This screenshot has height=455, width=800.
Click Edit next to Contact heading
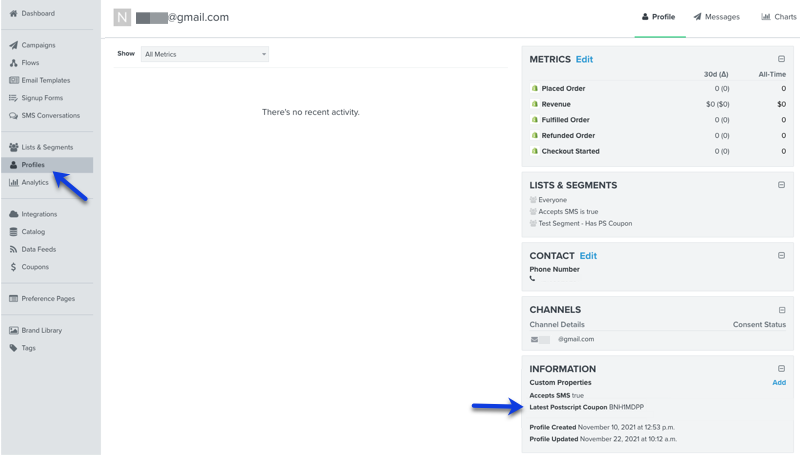coord(588,255)
